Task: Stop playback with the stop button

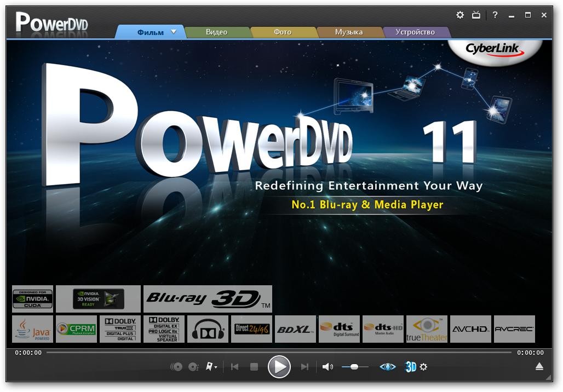Action: click(254, 367)
